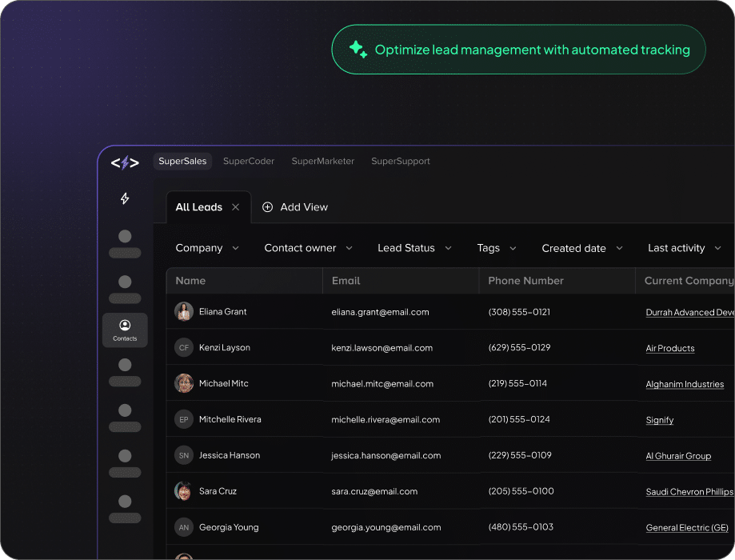Switch to the SuperSales tab
The image size is (735, 560).
182,161
